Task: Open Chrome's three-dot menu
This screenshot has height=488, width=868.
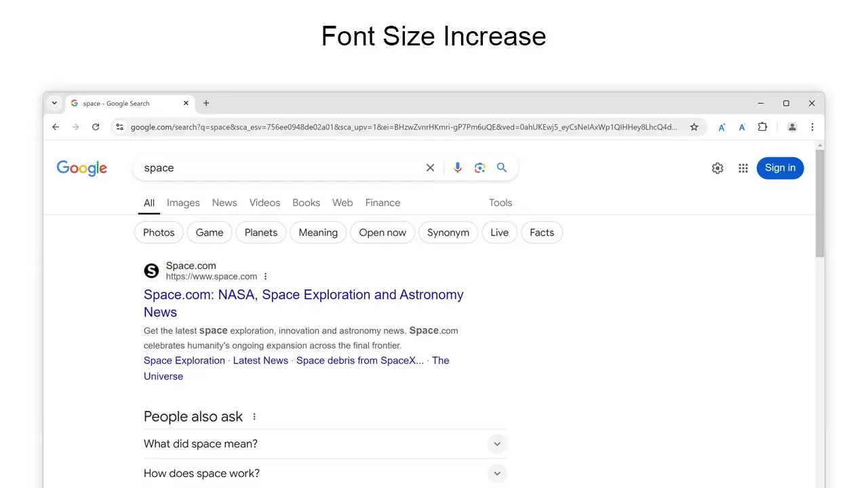Action: tap(812, 127)
